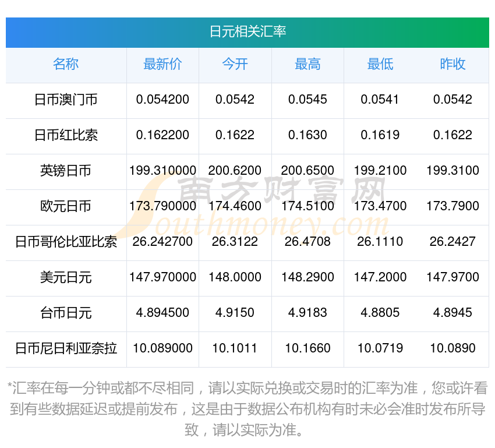
Task: Click 哥伦比亚比索 high value 26.4708
Action: coord(307,242)
